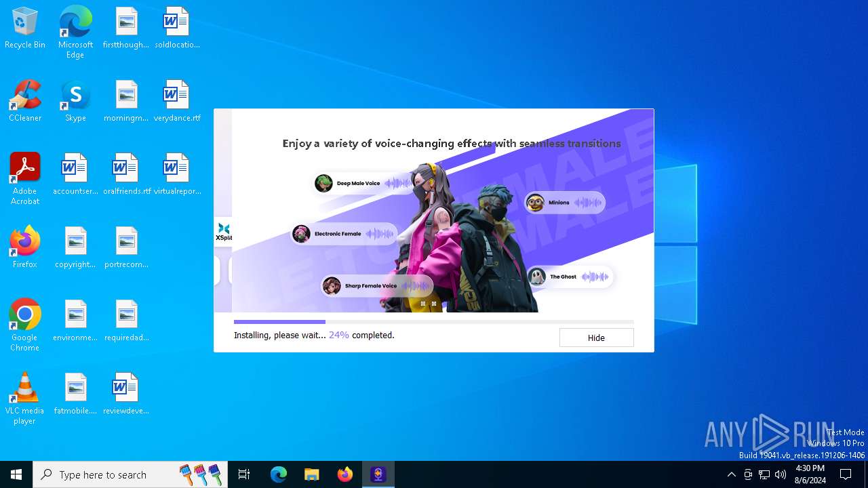Viewport: 868px width, 488px height.
Task: Click The Ghost voice effect badge
Action: click(570, 277)
